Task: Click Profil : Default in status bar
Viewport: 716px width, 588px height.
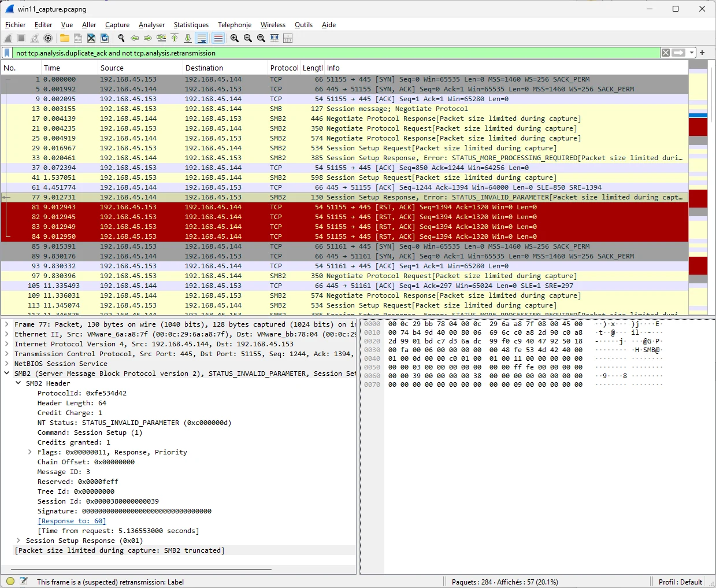Action: 680,582
